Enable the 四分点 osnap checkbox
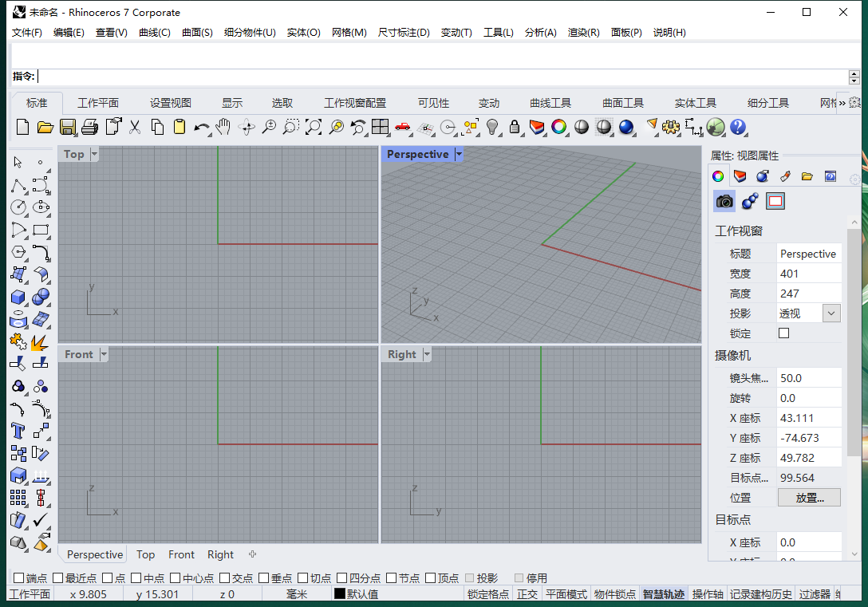The width and height of the screenshot is (868, 607). tap(342, 577)
